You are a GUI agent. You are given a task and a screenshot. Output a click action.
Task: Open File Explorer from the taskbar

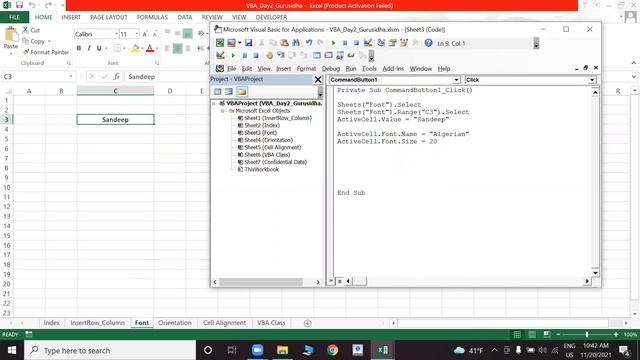tap(282, 350)
